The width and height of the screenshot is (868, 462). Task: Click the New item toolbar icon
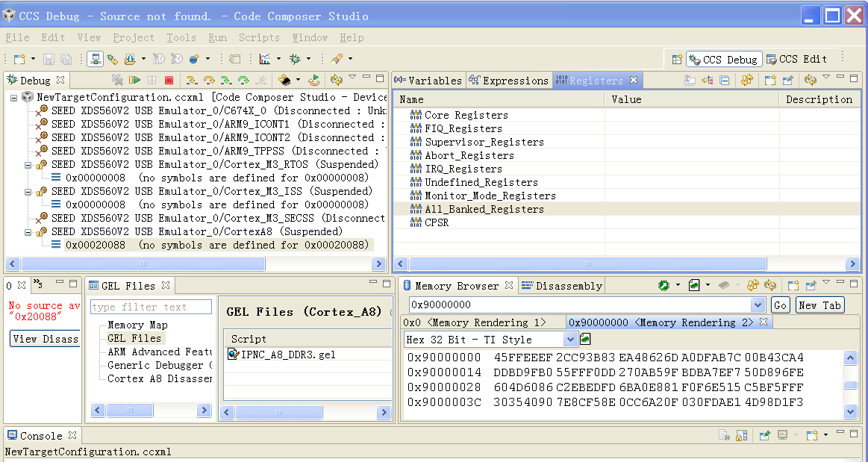20,59
